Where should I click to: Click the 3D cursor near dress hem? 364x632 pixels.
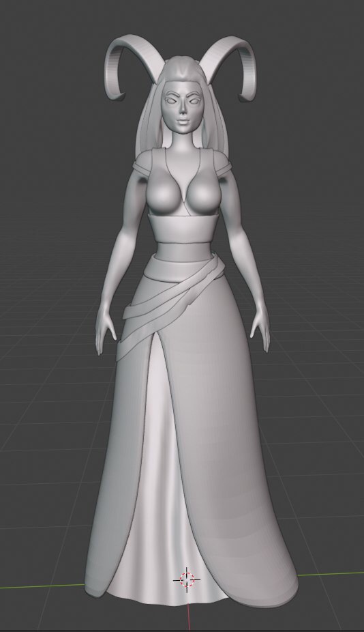click(186, 579)
